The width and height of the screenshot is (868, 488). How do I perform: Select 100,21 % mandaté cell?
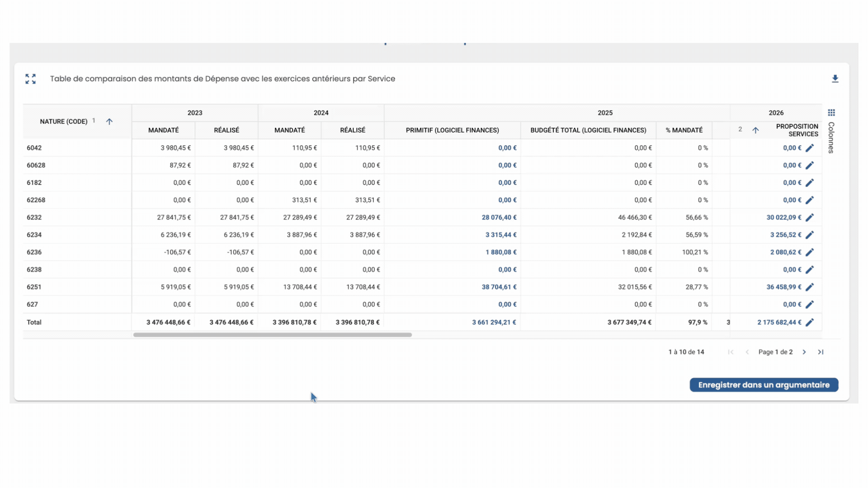coord(695,252)
